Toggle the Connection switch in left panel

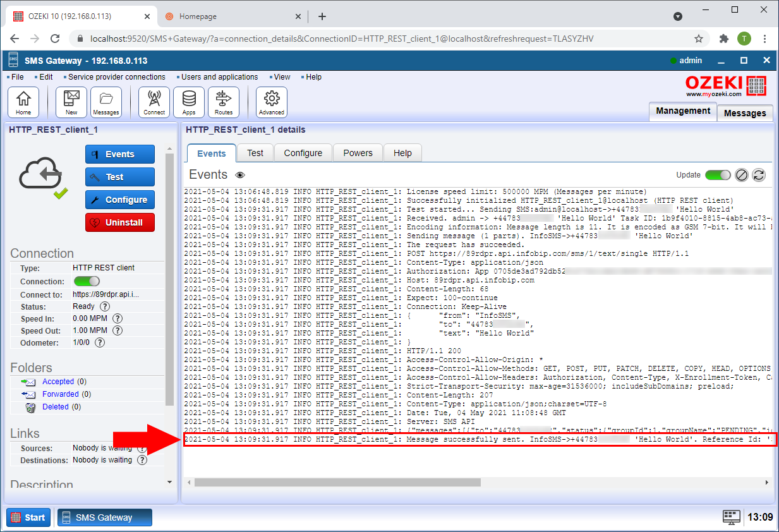[x=87, y=281]
